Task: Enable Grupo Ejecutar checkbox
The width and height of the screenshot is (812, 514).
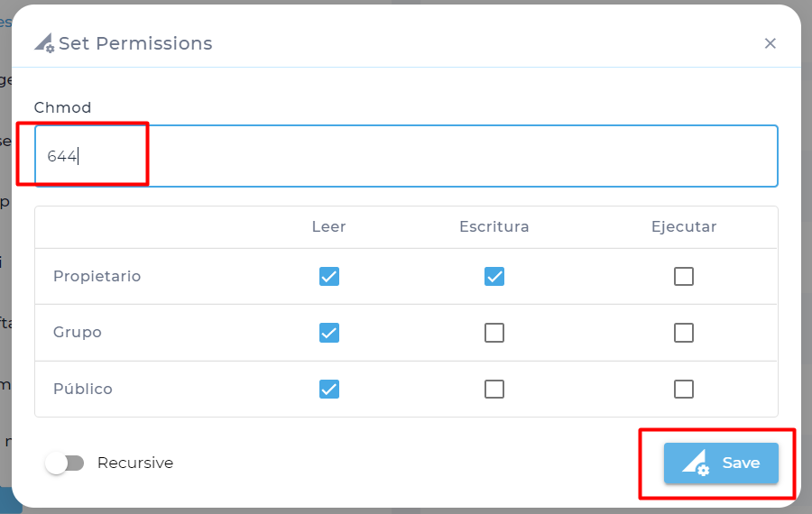Action: click(x=684, y=333)
